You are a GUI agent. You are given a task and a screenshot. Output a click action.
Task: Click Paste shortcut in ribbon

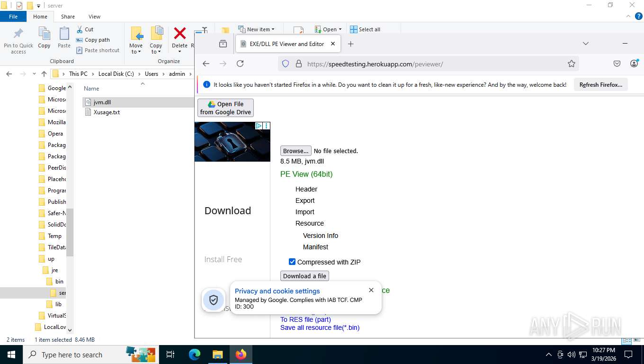click(98, 50)
